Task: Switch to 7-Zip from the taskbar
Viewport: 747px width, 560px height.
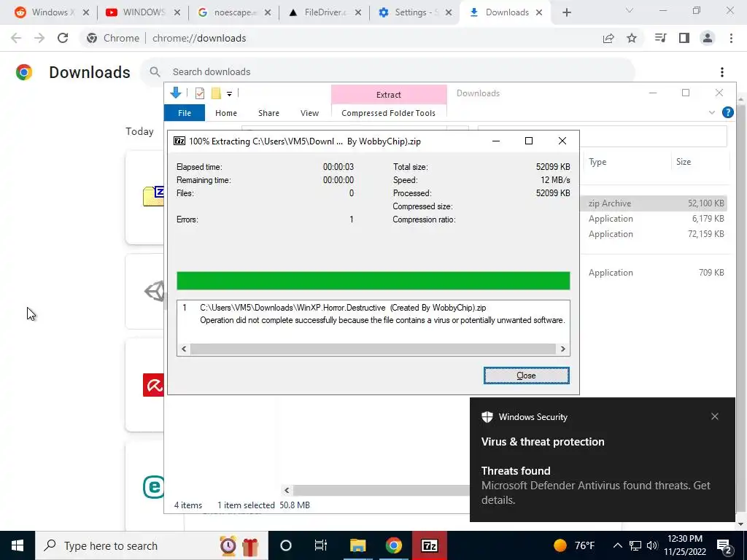Action: (429, 545)
